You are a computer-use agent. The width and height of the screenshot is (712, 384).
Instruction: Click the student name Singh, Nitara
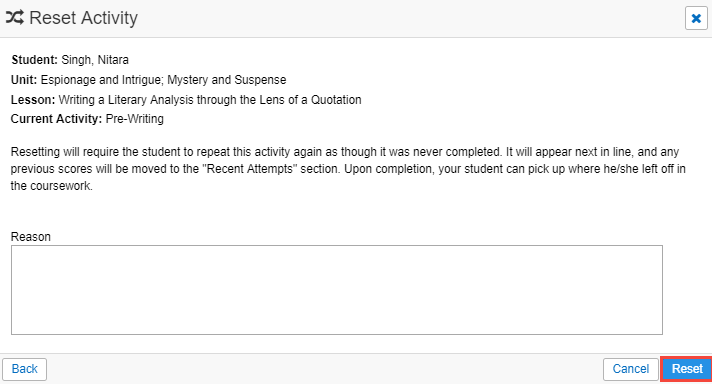point(95,60)
